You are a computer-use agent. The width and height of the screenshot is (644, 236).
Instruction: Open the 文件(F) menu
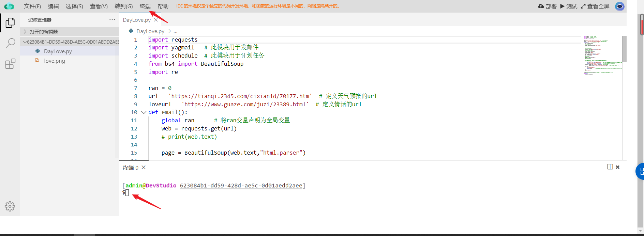pyautogui.click(x=32, y=6)
